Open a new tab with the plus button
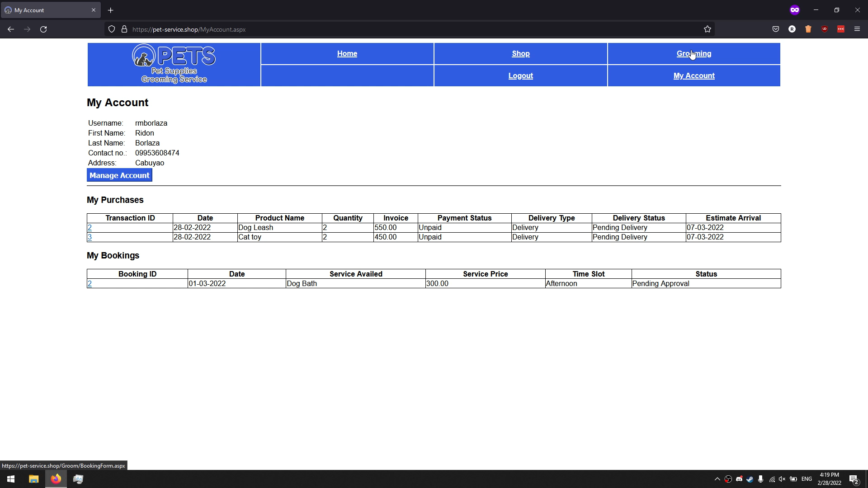Image resolution: width=868 pixels, height=488 pixels. (111, 10)
